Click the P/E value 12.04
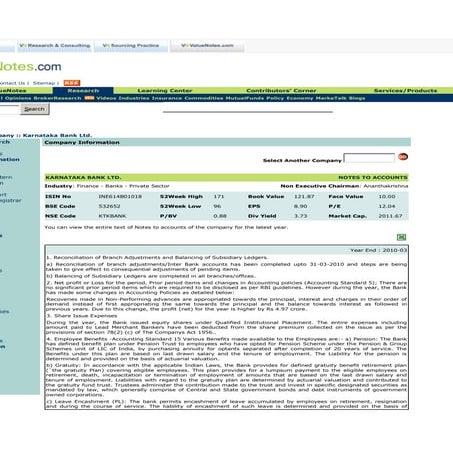The width and height of the screenshot is (453, 453). 387,206
